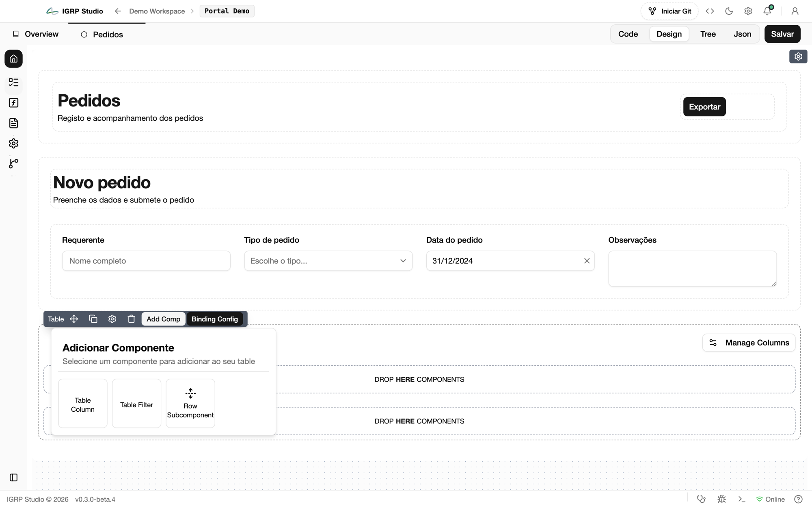Click Iniciar Git button
The image size is (812, 508).
pos(669,11)
